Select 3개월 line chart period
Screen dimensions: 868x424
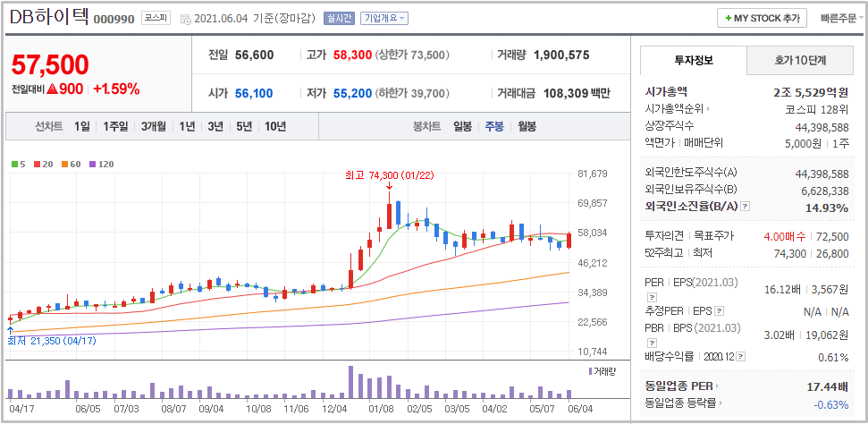click(154, 126)
